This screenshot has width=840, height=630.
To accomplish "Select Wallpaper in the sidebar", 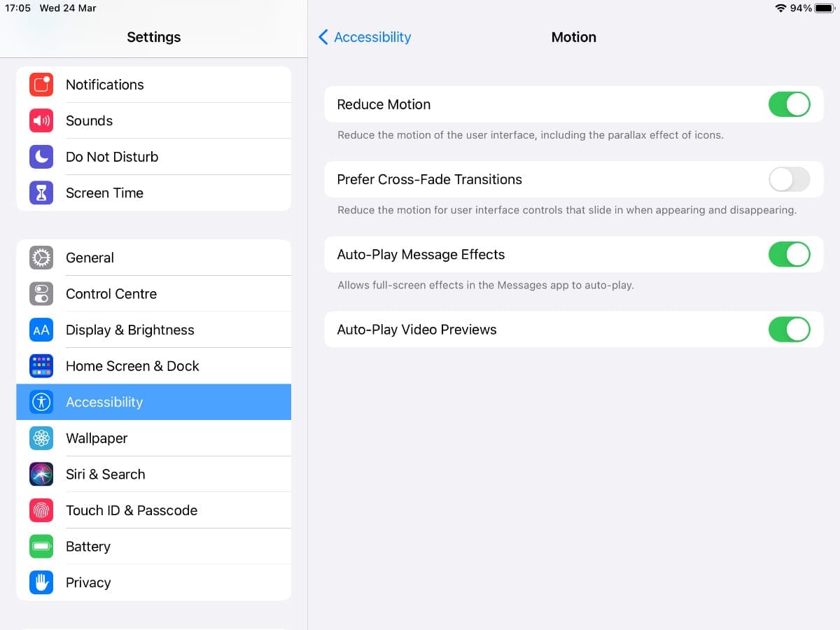I will [97, 438].
